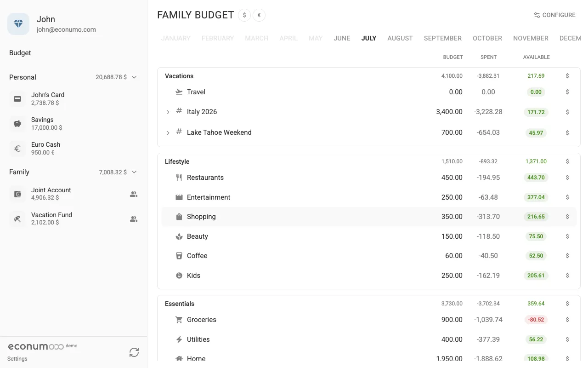Select the January month tab
Screen dimensions: 588x368
tap(175, 38)
